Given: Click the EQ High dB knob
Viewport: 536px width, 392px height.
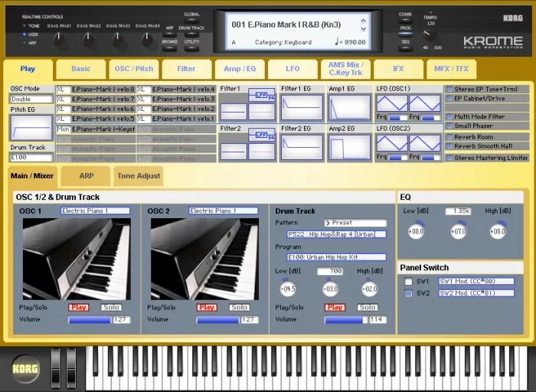Looking at the screenshot, I should coord(498,231).
